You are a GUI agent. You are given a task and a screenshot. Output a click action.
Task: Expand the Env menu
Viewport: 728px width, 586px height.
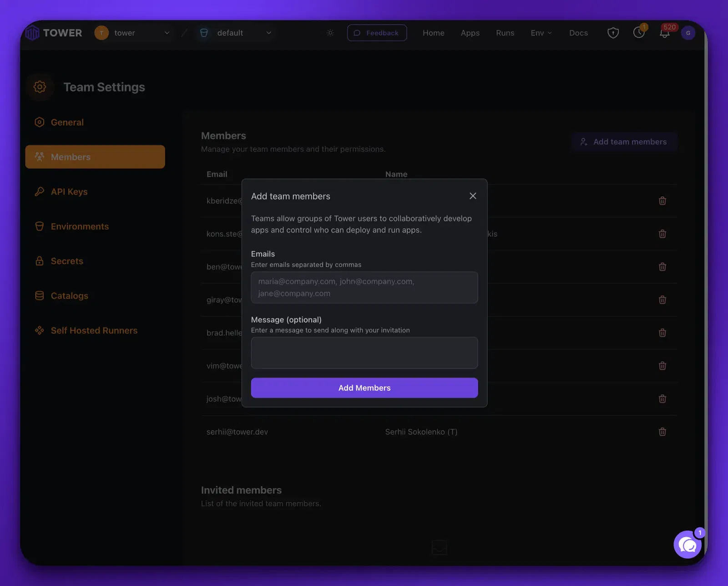click(541, 33)
